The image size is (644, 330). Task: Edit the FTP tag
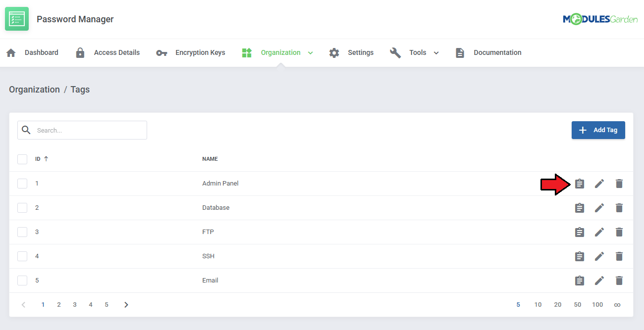click(599, 232)
